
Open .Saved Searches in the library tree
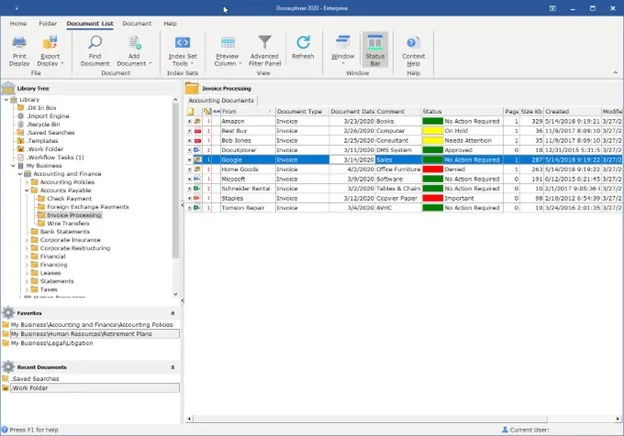coord(51,132)
